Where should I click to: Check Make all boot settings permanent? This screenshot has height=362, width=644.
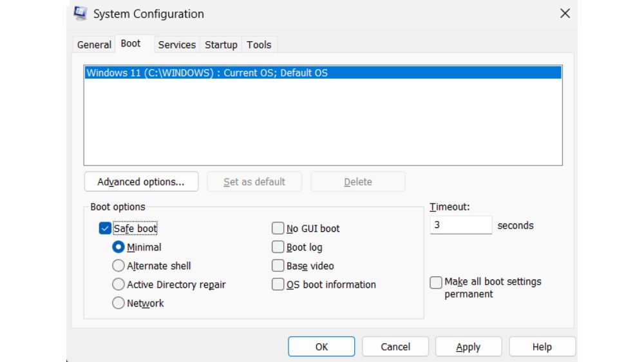tap(436, 282)
